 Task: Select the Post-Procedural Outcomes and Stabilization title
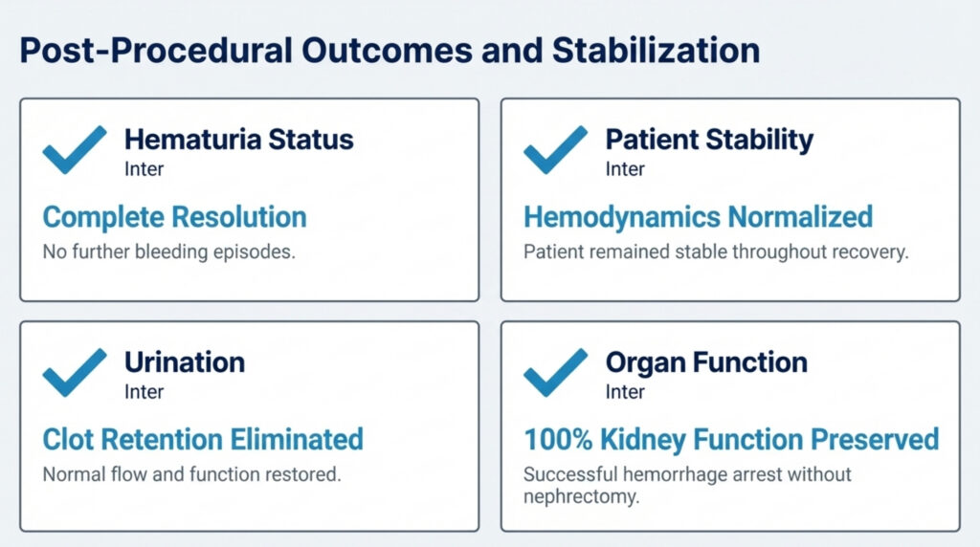pos(390,50)
